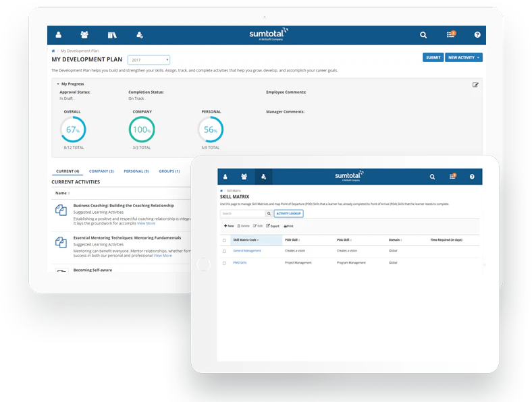Print the Skill Matrix list
The image size is (532, 402).
288,226
